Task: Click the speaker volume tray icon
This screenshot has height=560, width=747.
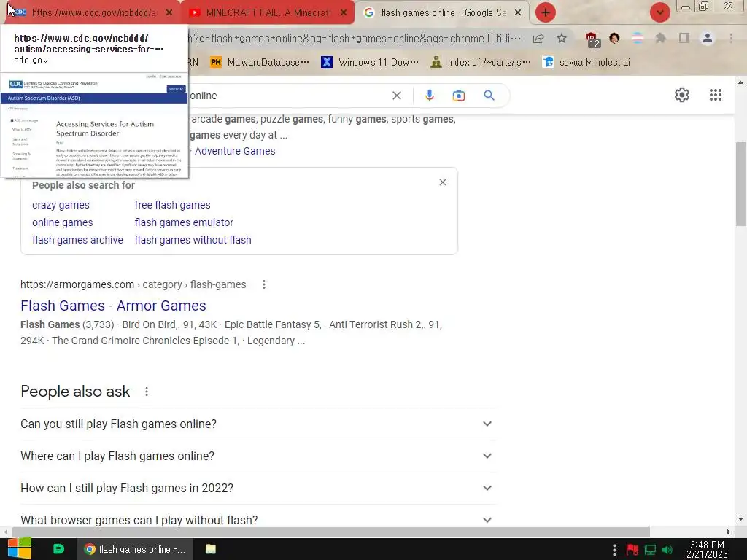Action: tap(667, 550)
